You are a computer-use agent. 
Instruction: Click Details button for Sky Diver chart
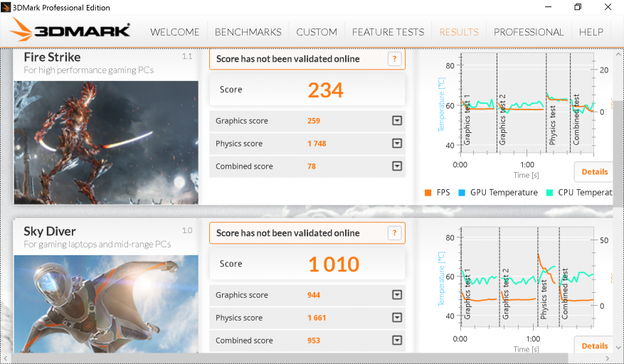pos(595,346)
